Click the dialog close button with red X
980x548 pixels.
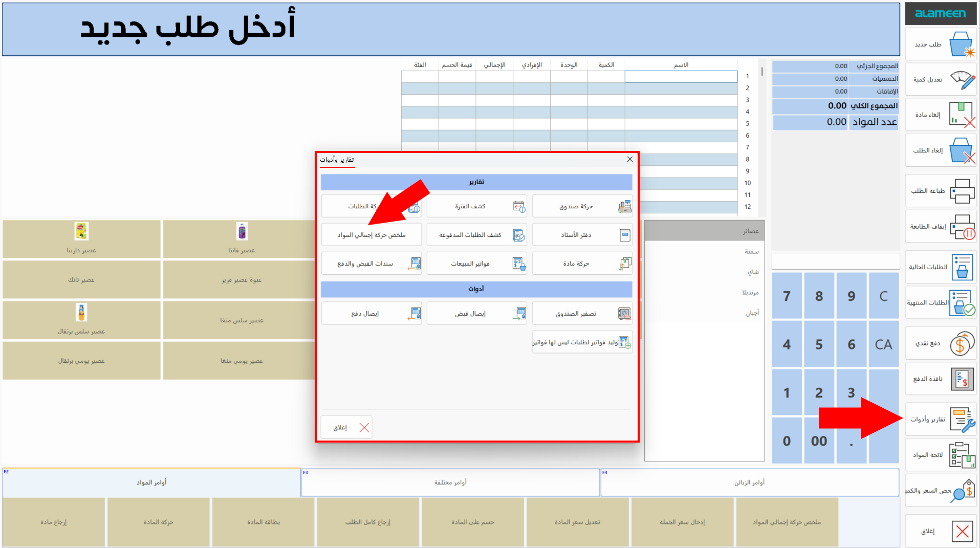tap(346, 427)
